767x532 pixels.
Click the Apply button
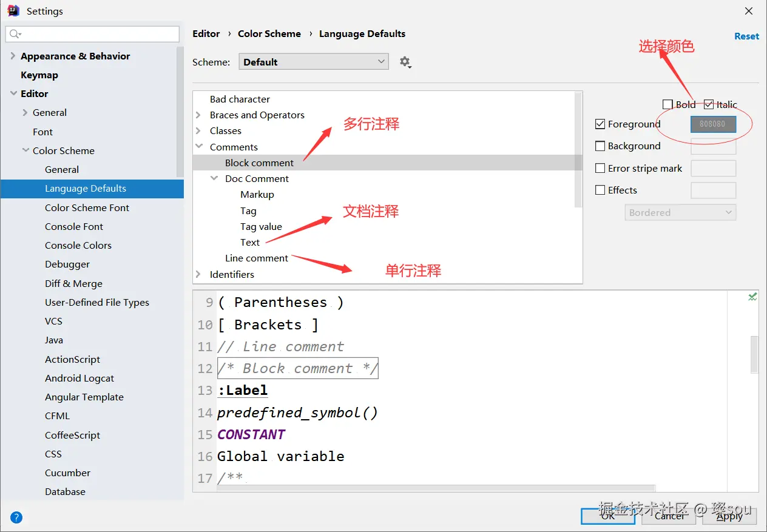click(729, 516)
